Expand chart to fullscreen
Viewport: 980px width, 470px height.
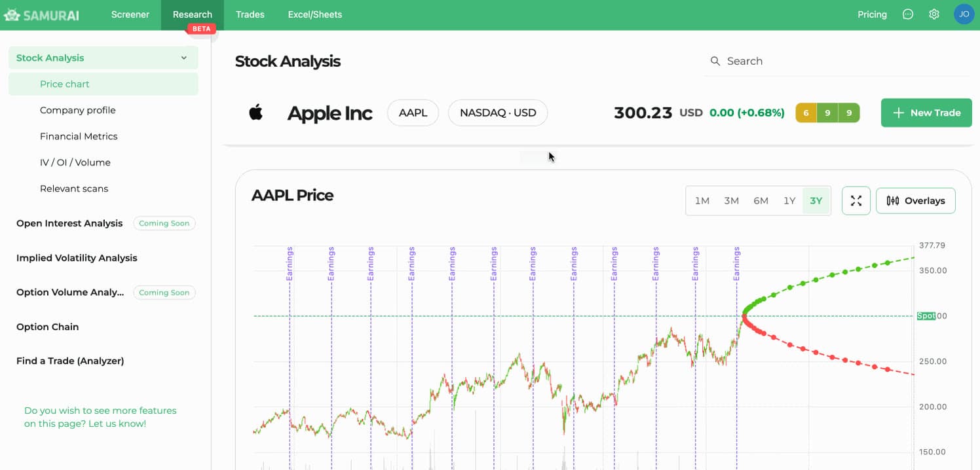856,201
